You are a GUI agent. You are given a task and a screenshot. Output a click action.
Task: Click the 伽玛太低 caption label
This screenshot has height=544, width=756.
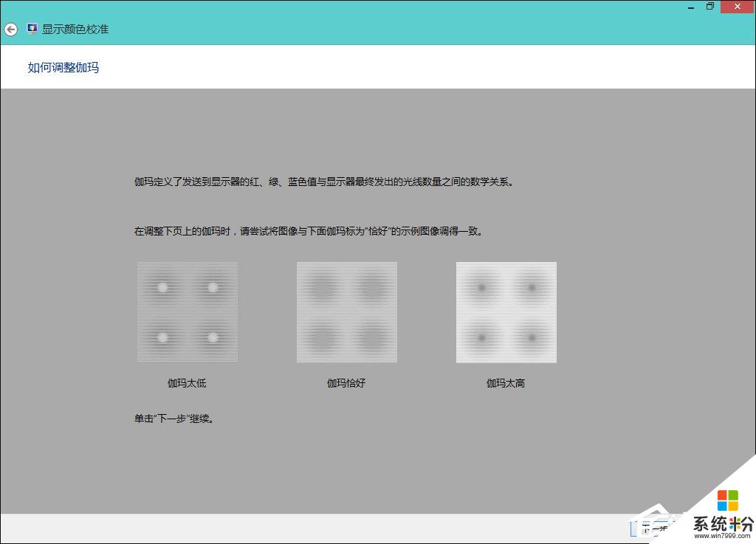click(x=187, y=383)
